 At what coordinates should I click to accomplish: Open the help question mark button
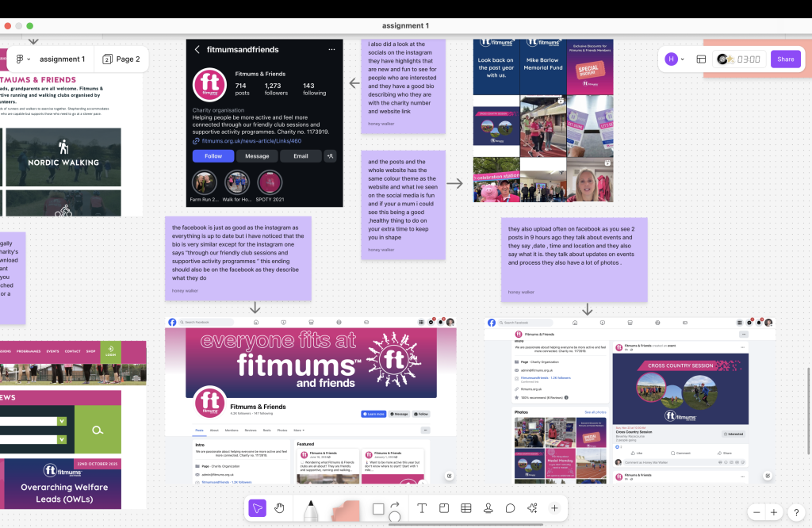tap(796, 512)
